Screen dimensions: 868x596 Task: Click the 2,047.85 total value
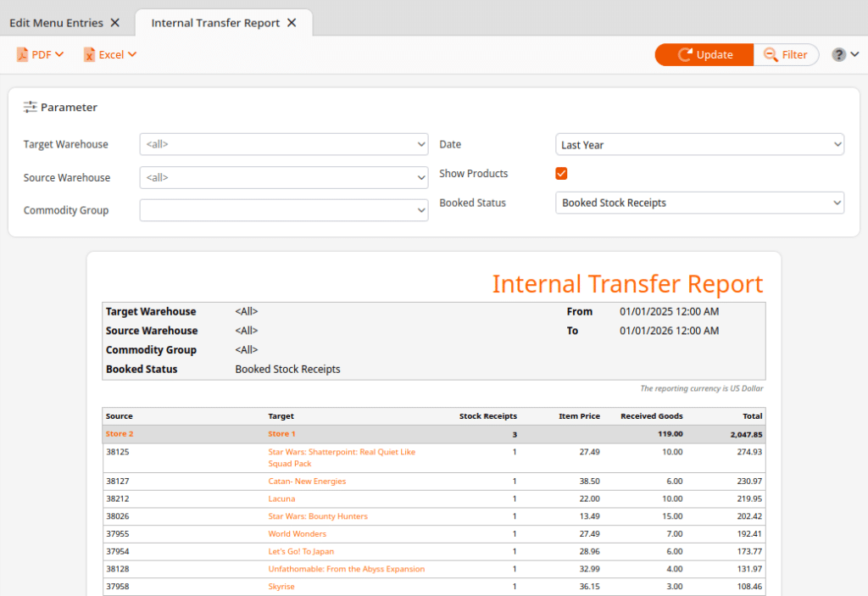(746, 435)
